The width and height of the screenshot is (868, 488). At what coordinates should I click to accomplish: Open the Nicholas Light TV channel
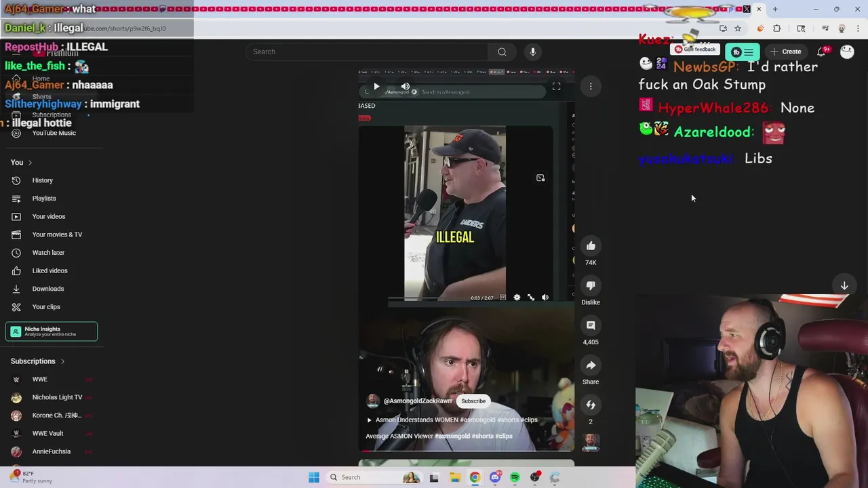point(53,397)
